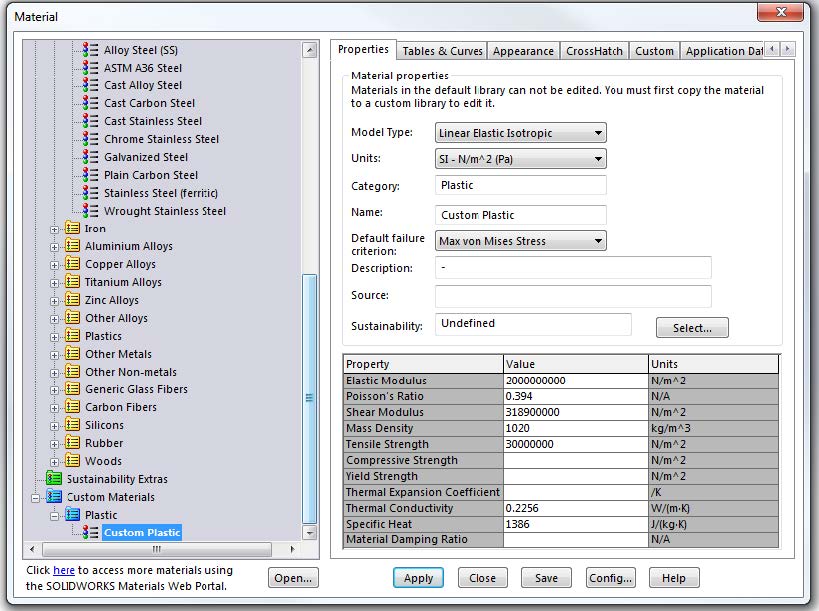Click the here link for Materials Web Portal
This screenshot has height=611, width=819.
(64, 570)
